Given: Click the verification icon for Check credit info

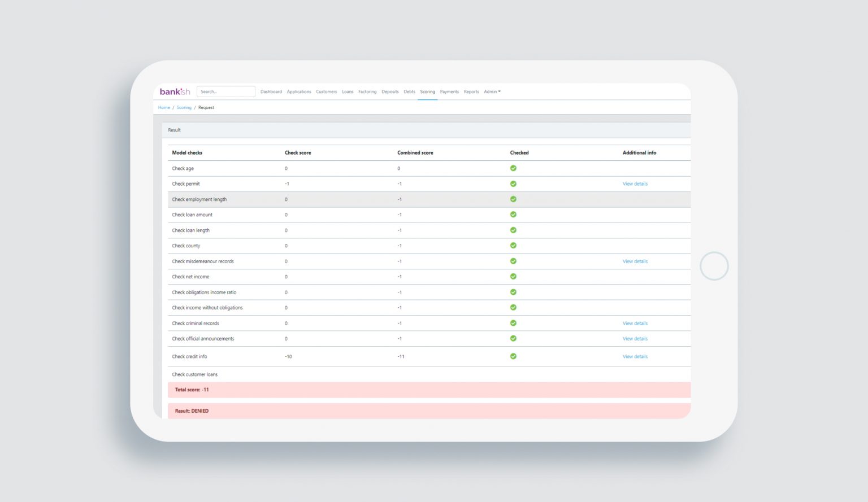Looking at the screenshot, I should [513, 356].
